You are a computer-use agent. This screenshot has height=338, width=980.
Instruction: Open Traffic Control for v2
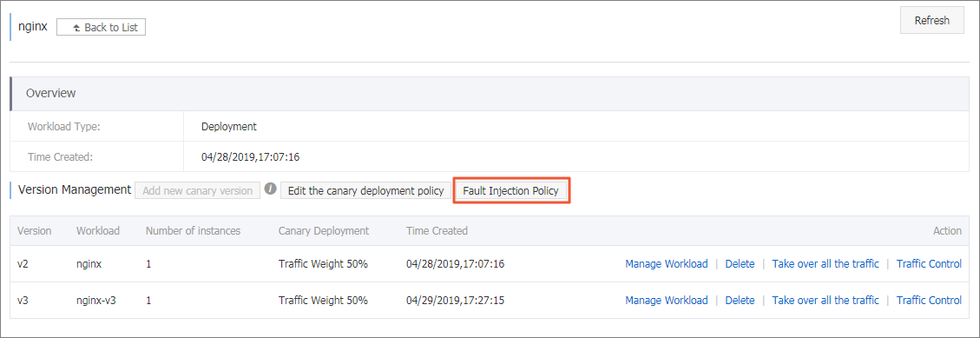click(929, 264)
